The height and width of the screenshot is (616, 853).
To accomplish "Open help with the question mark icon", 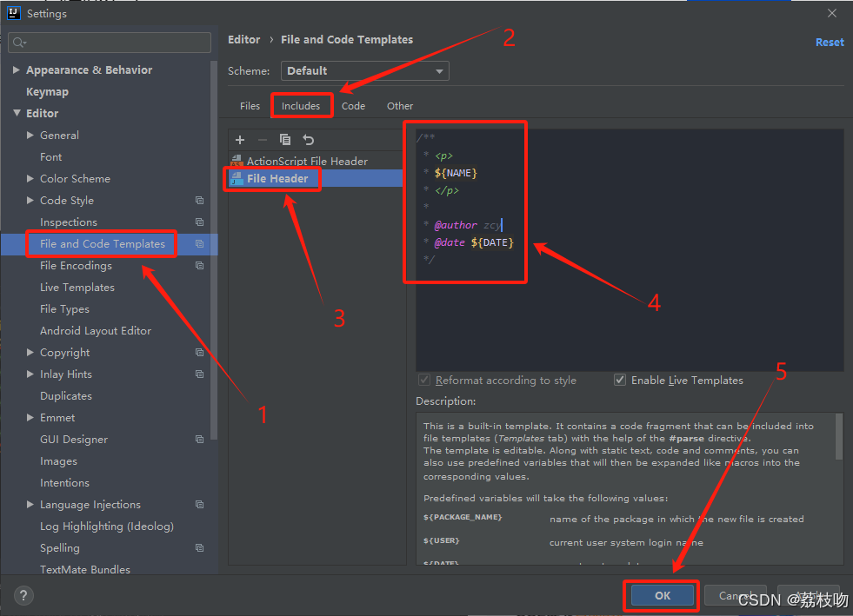I will 23,595.
